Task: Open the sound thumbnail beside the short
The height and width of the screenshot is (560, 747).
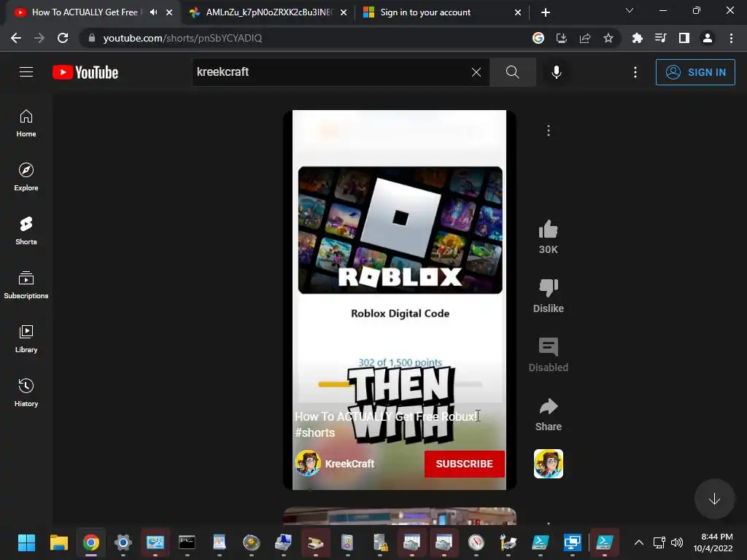Action: [x=549, y=463]
